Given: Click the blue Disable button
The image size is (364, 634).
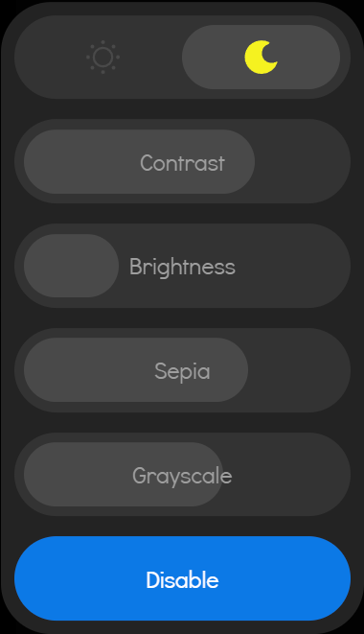Looking at the screenshot, I should [x=182, y=578].
